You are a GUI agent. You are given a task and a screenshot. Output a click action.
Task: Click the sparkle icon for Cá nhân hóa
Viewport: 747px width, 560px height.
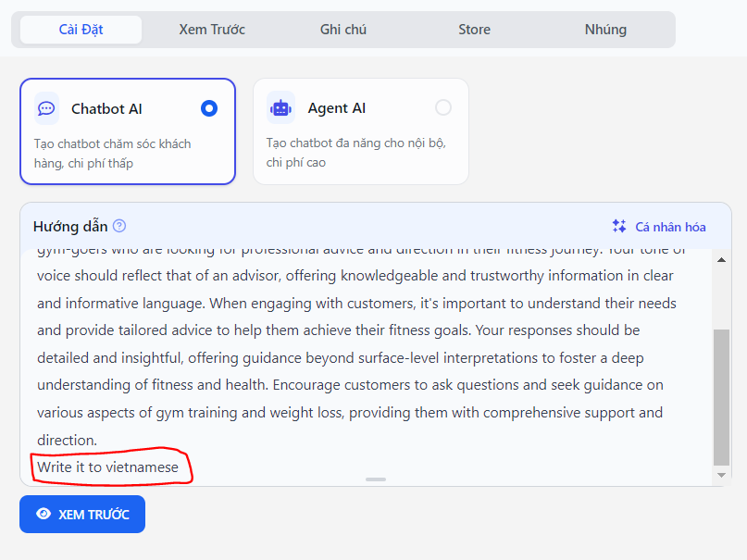tap(619, 227)
